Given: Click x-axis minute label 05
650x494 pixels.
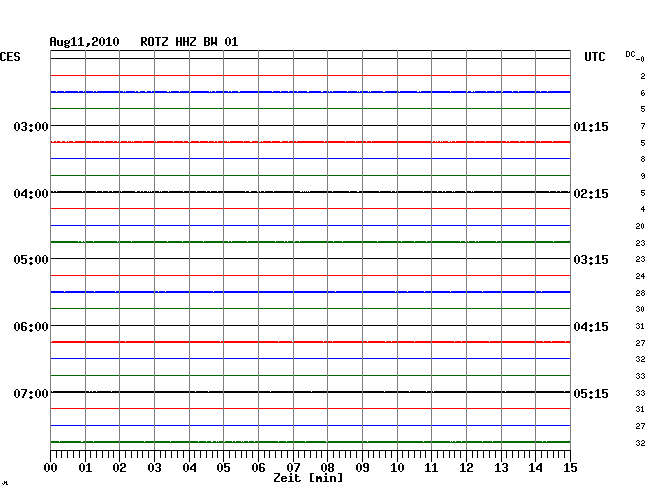Looking at the screenshot, I should 223,468.
